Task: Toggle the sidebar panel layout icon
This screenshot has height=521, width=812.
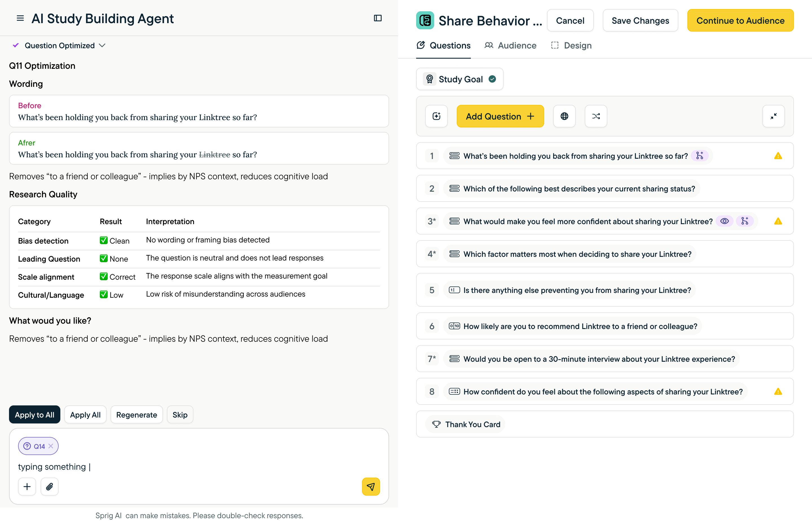Action: pos(378,18)
